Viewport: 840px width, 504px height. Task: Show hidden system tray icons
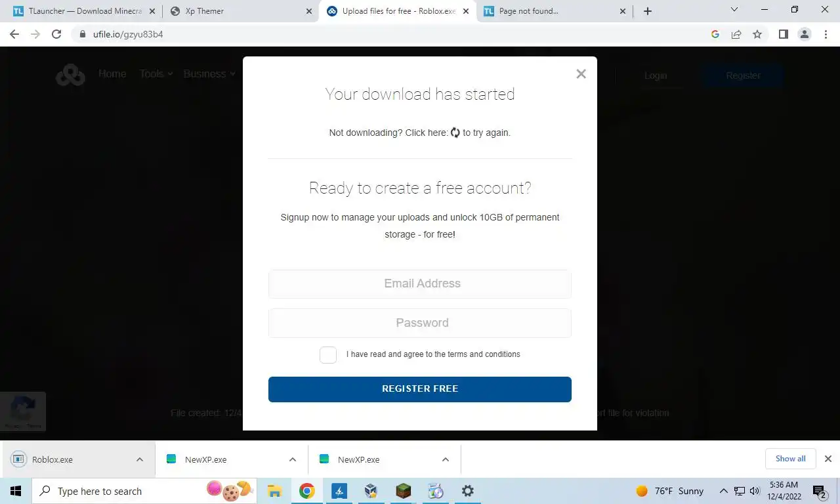click(723, 491)
